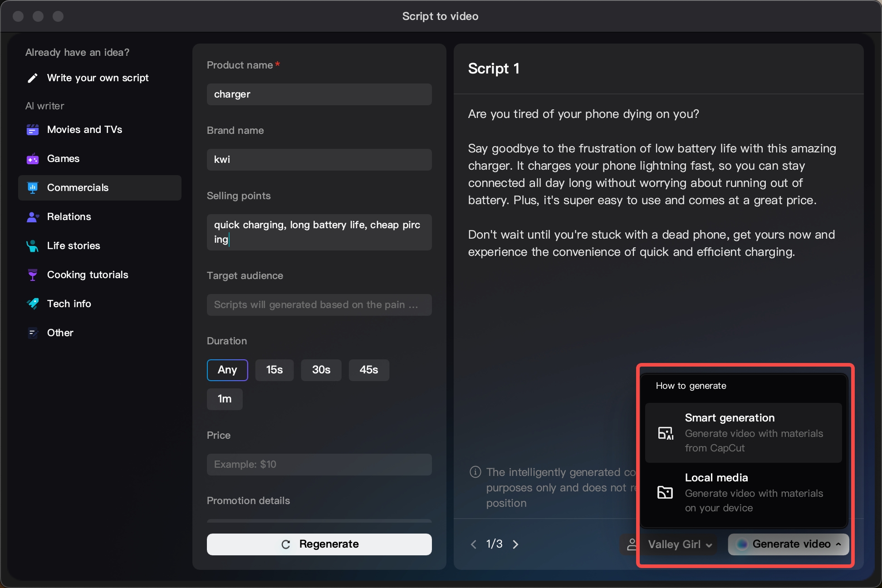The width and height of the screenshot is (882, 588).
Task: Click the Already have an idea? label
Action: click(77, 53)
